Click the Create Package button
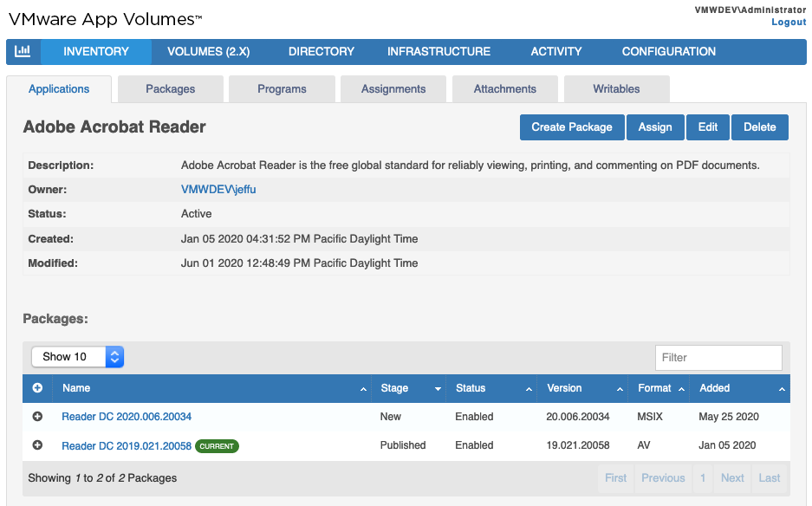812x506 pixels. (571, 127)
